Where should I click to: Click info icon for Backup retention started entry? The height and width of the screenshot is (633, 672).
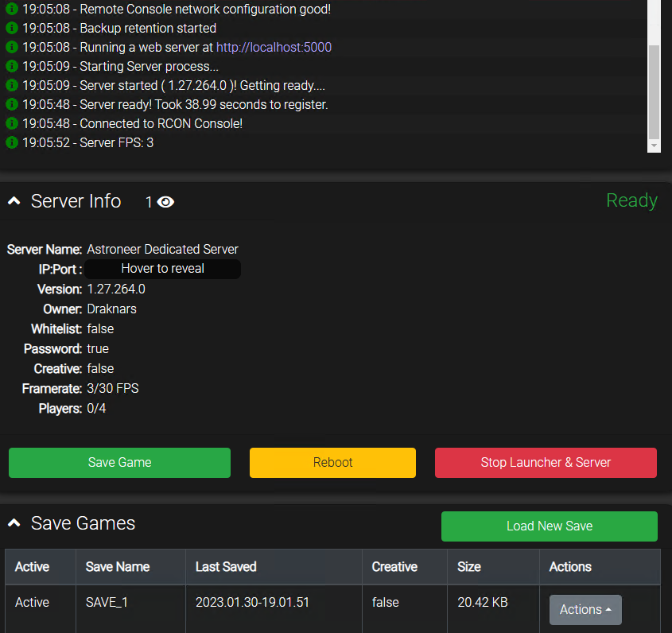pos(12,27)
